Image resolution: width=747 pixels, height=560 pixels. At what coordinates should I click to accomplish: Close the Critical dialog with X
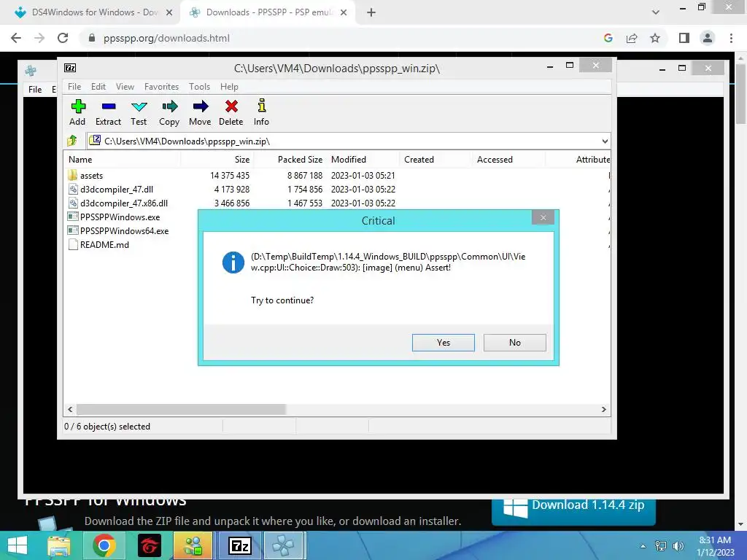pos(543,217)
